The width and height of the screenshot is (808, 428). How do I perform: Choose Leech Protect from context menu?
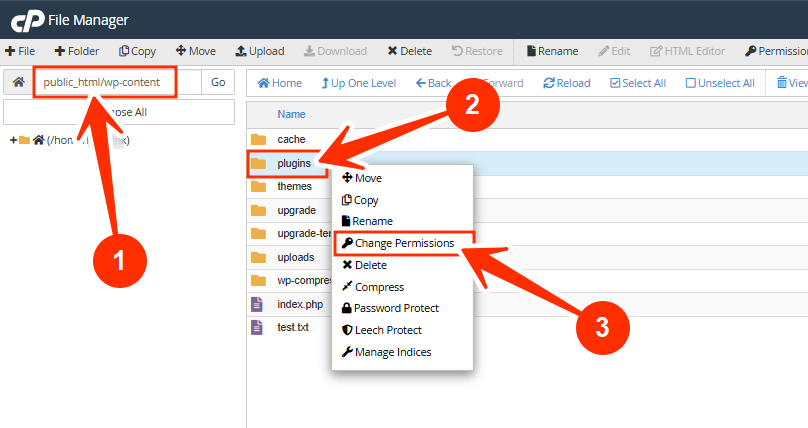pyautogui.click(x=381, y=330)
